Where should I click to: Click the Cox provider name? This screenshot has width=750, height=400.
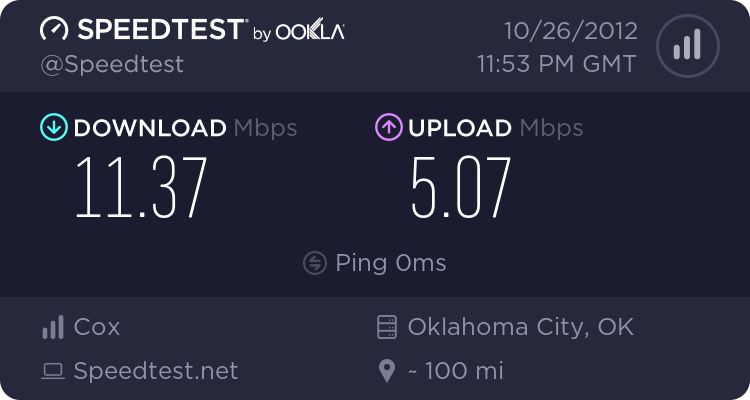click(97, 327)
